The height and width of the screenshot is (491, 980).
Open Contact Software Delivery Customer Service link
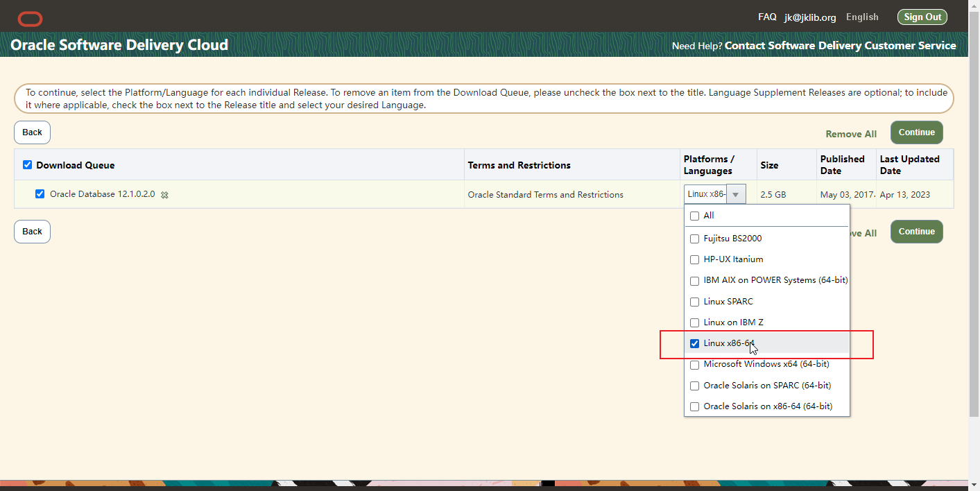coord(840,46)
